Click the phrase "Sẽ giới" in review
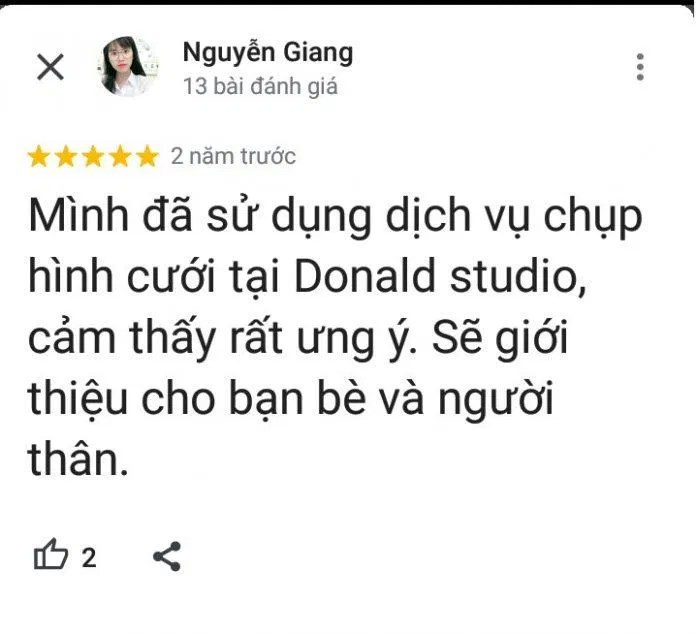The width and height of the screenshot is (696, 634). click(x=500, y=339)
